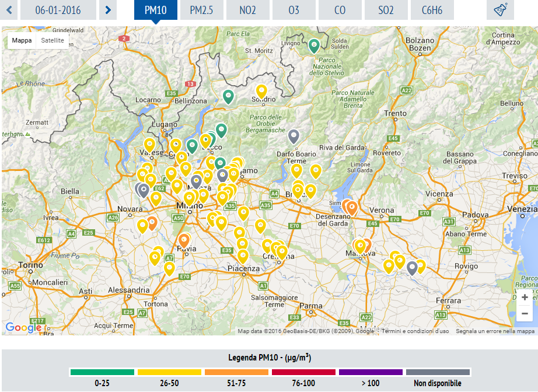Screen dimensions: 538x392
Task: Click yellow station marker at Sondrio
Action: pos(261,91)
